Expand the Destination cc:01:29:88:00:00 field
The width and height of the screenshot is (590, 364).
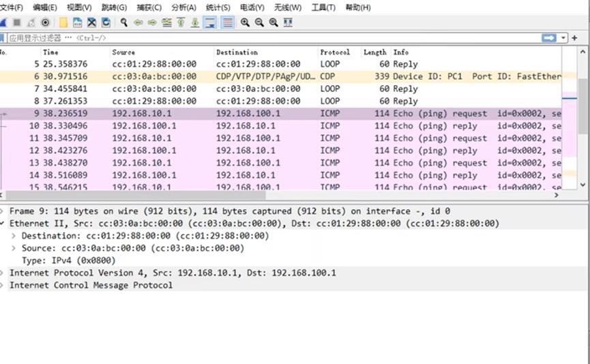click(x=14, y=236)
